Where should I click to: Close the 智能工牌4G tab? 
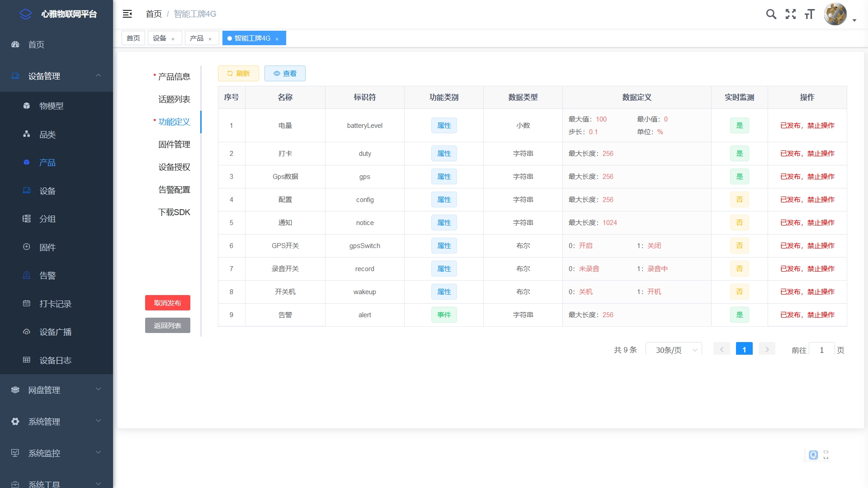tap(277, 39)
